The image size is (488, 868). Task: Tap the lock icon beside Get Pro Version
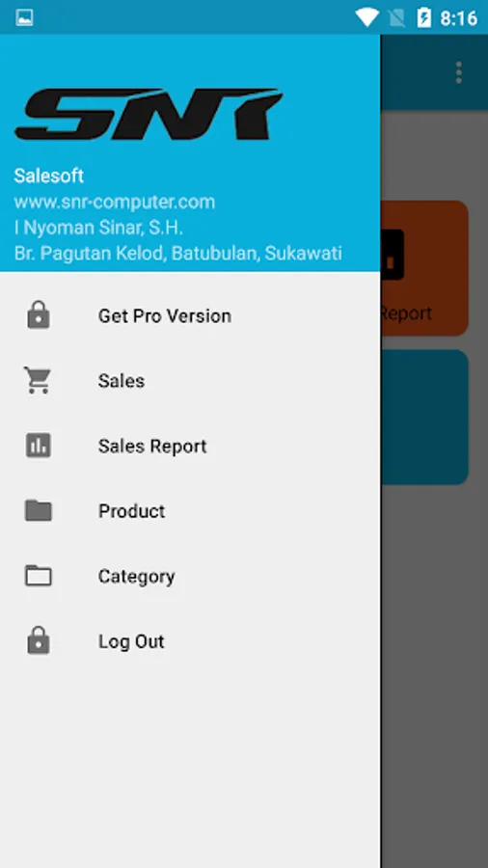pos(39,315)
